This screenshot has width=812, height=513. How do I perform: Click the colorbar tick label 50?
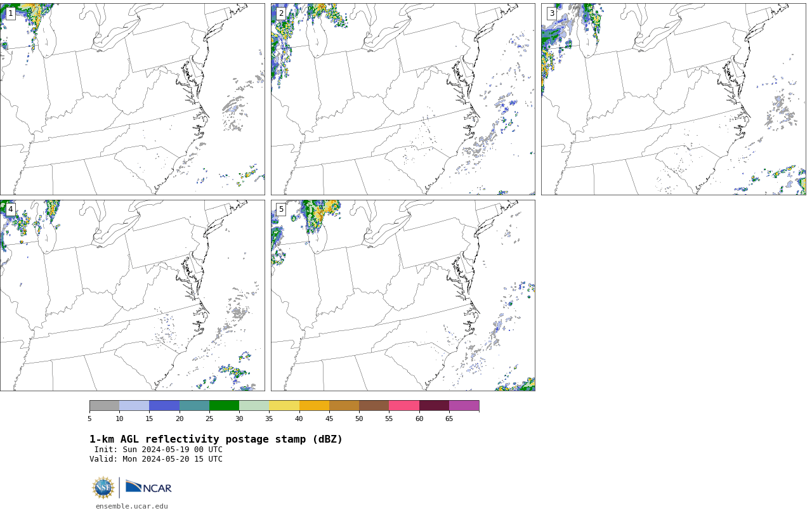359,419
